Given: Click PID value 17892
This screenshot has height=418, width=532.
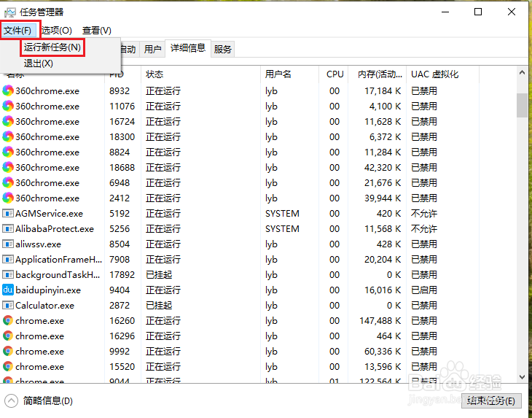Looking at the screenshot, I should coord(122,275).
